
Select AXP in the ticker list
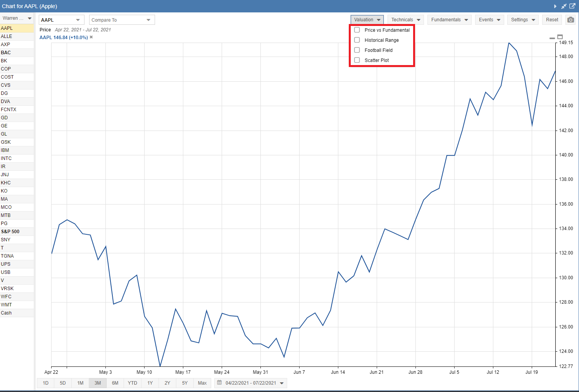[x=17, y=45]
